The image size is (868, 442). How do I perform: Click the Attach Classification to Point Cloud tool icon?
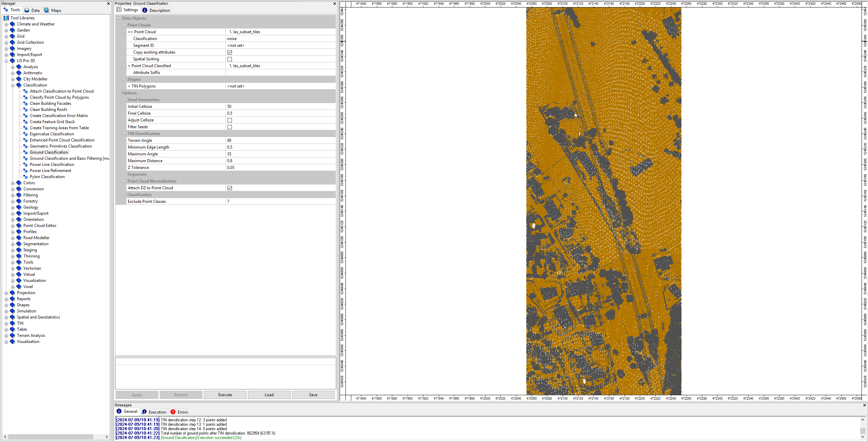tap(25, 91)
